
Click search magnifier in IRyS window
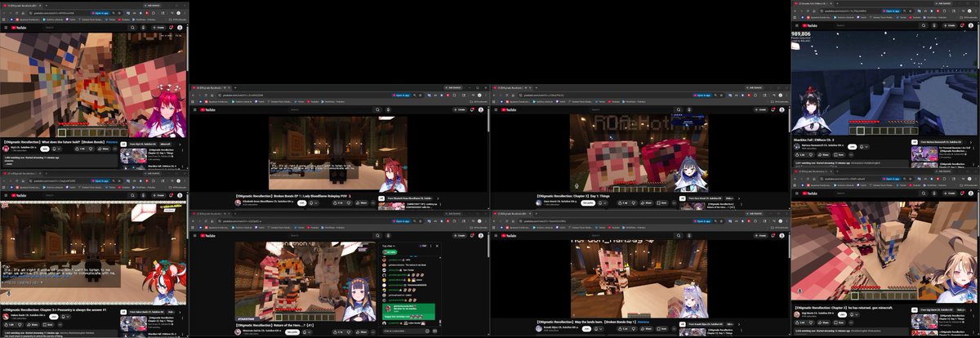coord(132,28)
